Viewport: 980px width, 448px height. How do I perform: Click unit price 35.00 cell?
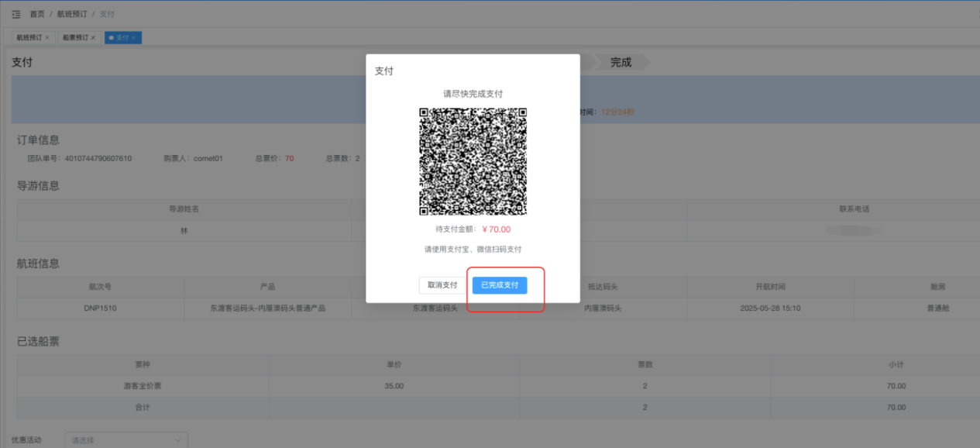click(394, 386)
